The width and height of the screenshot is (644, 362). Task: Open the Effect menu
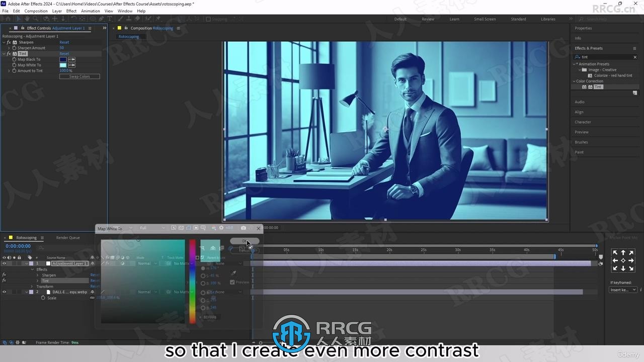tap(71, 11)
